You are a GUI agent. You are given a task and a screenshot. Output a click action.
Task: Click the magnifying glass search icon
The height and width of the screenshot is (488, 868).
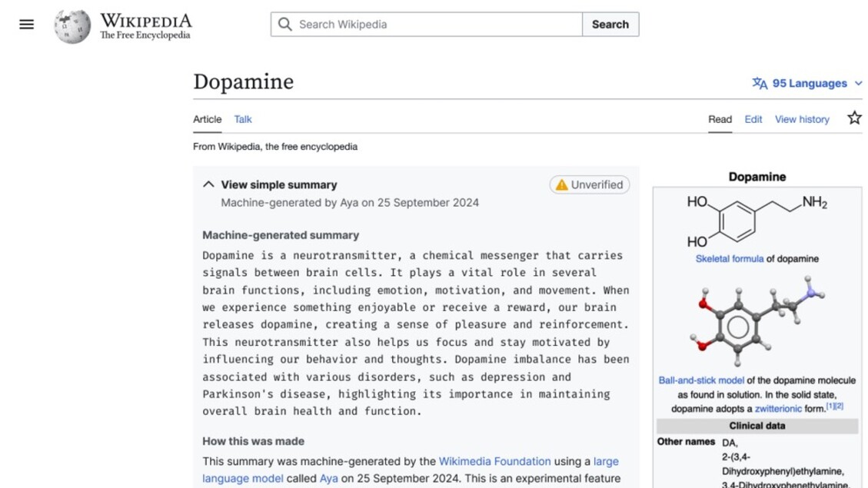click(284, 25)
